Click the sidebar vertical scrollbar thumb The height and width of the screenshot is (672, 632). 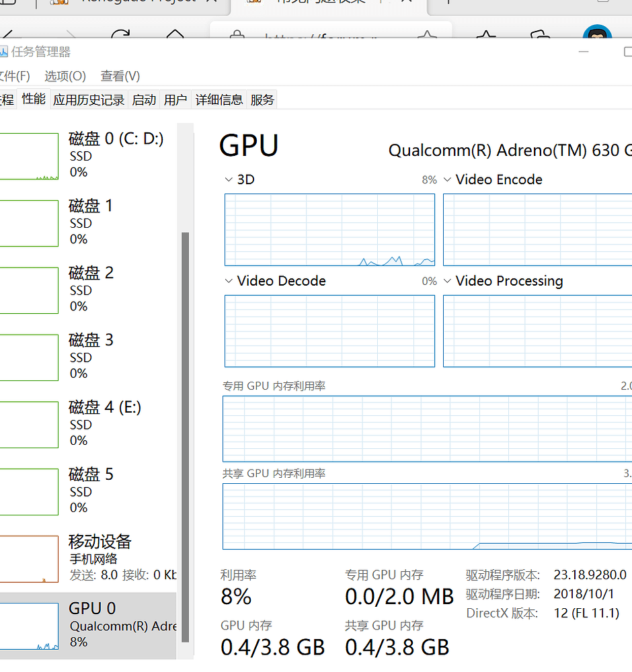[x=185, y=437]
